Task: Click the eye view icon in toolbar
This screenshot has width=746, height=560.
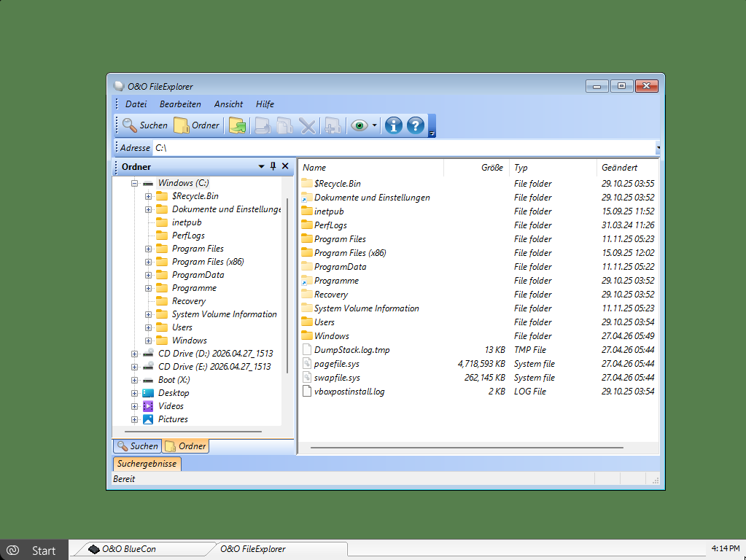Action: [x=359, y=125]
